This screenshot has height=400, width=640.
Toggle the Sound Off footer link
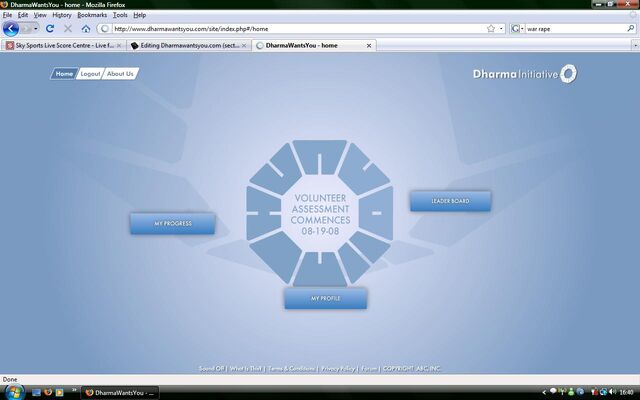211,369
